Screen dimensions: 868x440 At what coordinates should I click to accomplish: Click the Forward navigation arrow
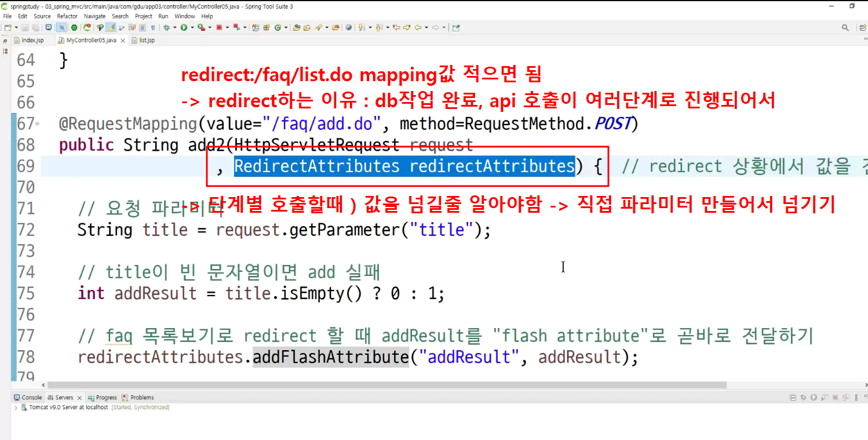pos(436,27)
